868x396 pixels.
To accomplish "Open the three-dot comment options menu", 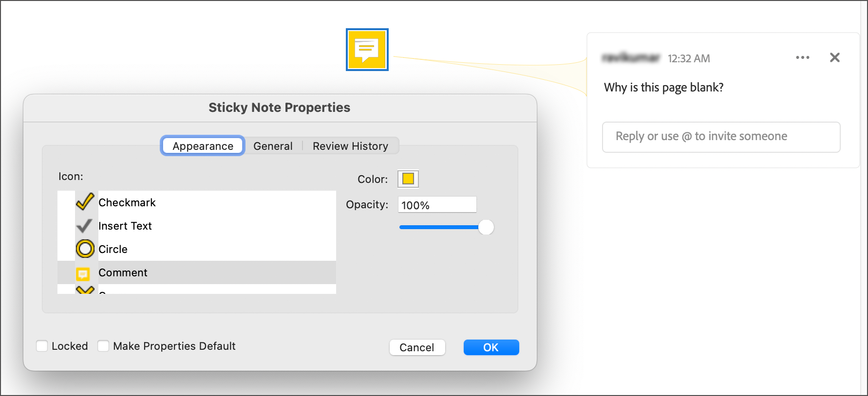I will (802, 57).
